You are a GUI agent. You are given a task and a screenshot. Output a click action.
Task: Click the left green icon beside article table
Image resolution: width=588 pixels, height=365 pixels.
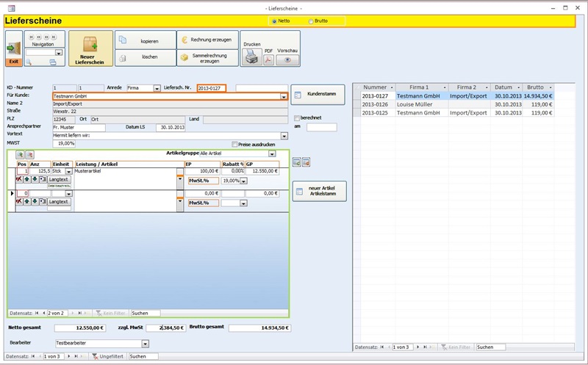click(x=297, y=162)
